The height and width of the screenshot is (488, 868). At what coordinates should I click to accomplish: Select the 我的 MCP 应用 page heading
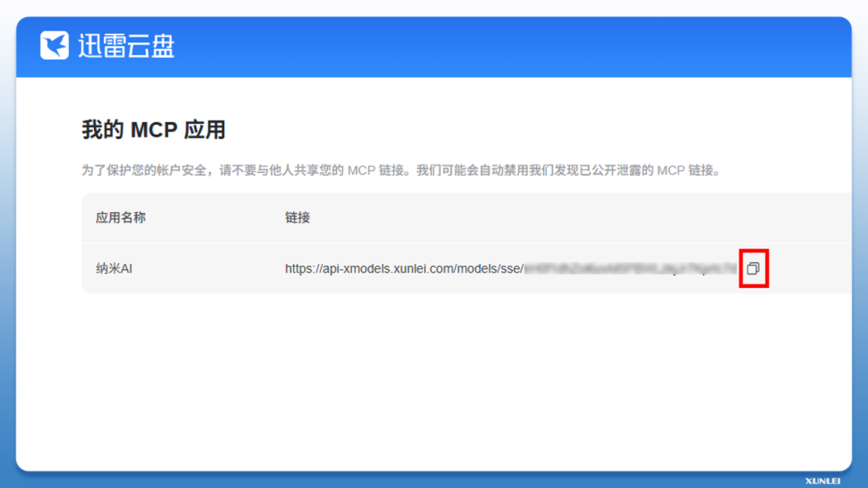point(154,129)
